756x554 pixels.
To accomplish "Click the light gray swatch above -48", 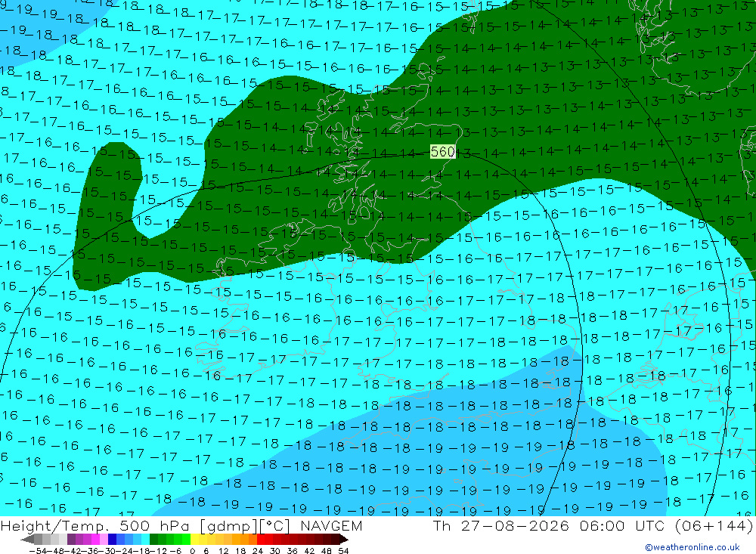I will click(x=55, y=539).
